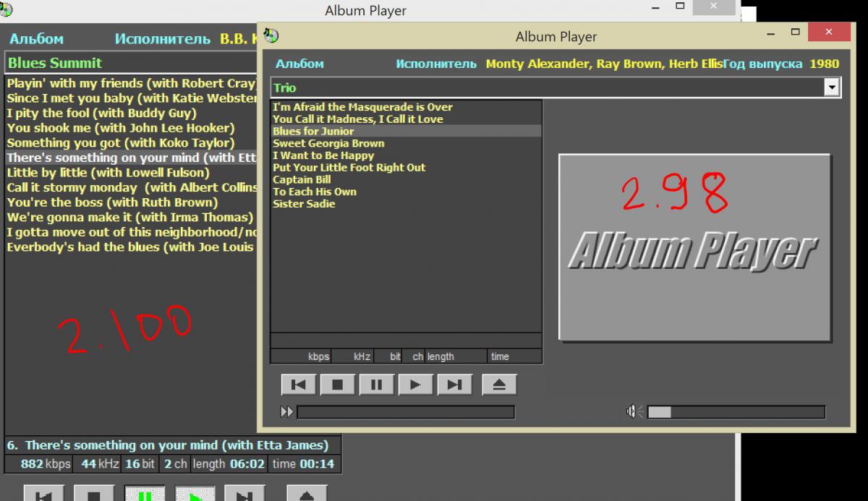Choose I pity the fool (with Buddy Guy)
The height and width of the screenshot is (501, 868).
click(102, 113)
